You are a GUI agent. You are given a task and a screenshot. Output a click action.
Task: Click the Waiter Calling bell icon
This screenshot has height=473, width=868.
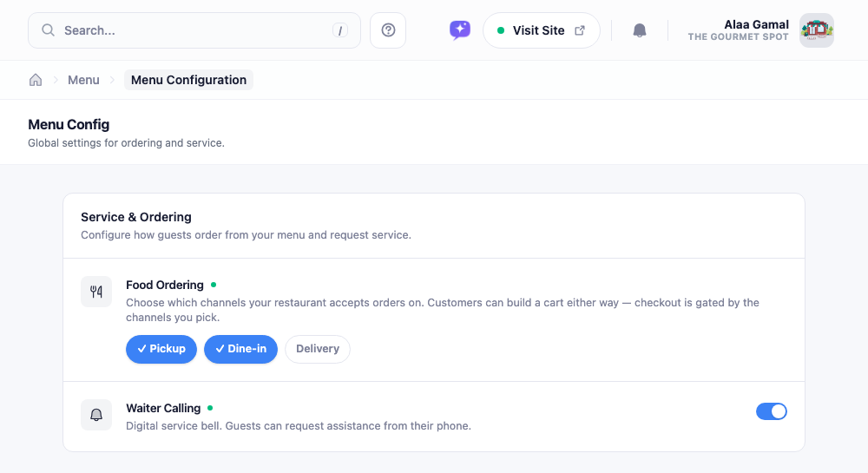tap(96, 415)
